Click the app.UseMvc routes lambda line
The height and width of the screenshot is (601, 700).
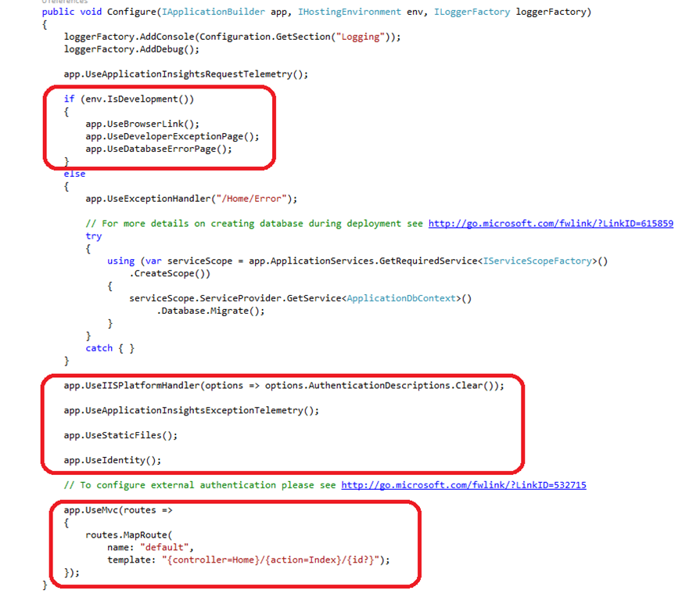(x=118, y=510)
